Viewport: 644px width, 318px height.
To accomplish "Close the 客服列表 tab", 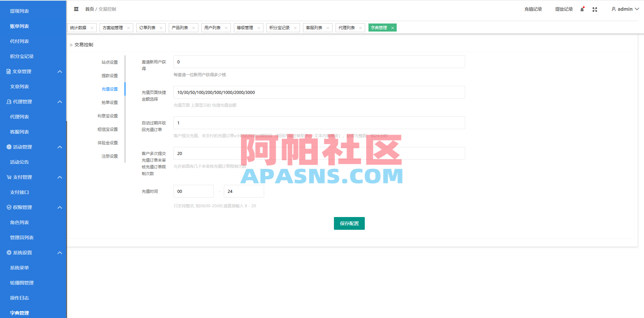I will [x=328, y=28].
